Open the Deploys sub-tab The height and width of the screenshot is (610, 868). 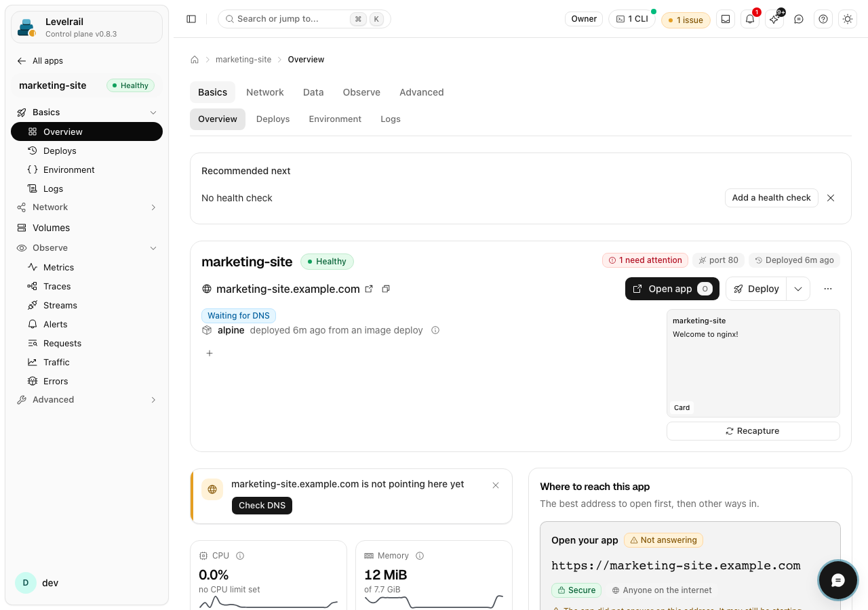(x=273, y=119)
